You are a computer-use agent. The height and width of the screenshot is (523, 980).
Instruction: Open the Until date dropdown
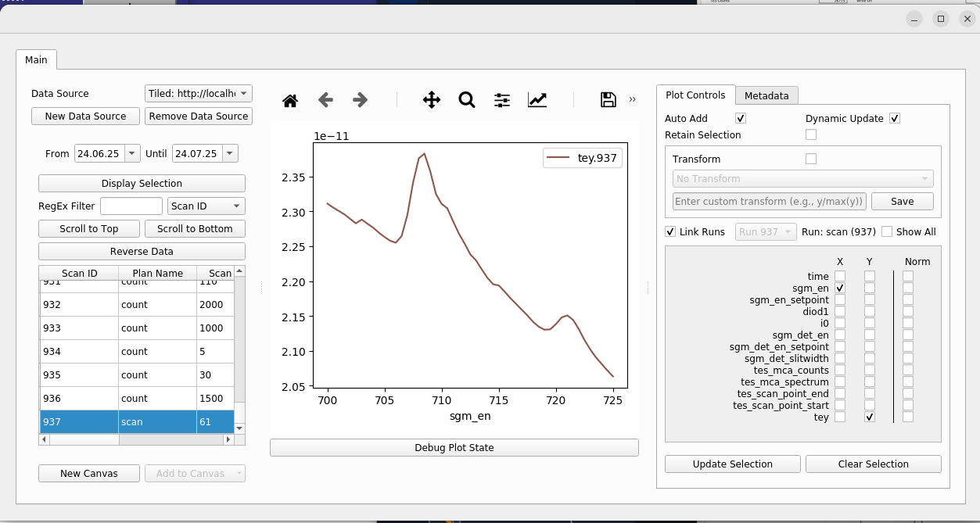click(229, 154)
